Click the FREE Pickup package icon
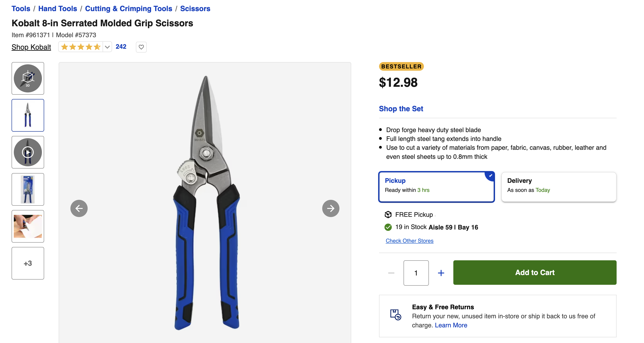 (x=388, y=214)
